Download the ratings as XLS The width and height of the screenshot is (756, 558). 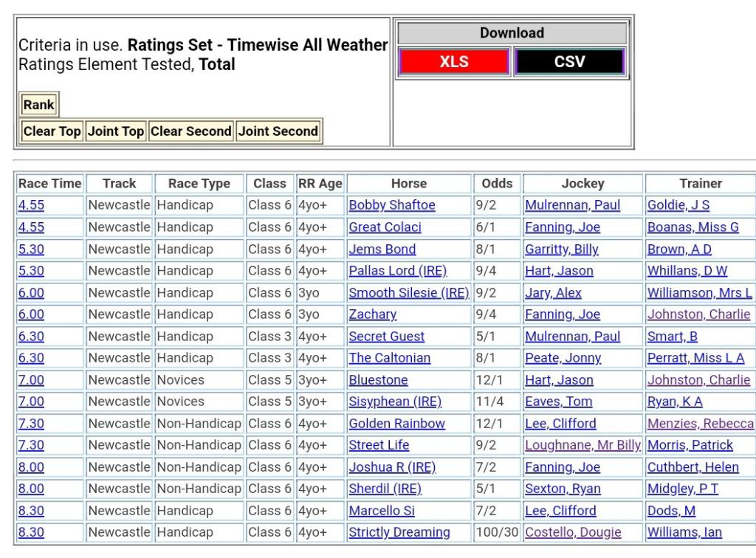click(453, 62)
